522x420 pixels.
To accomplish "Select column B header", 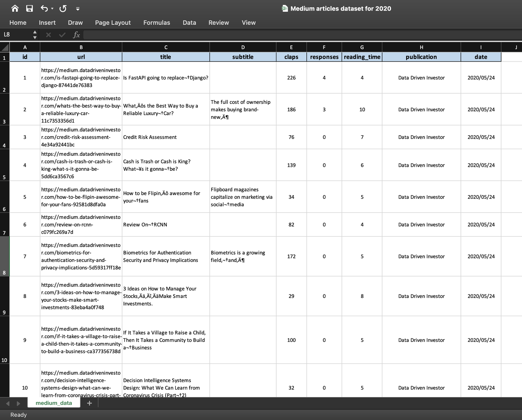I will (81, 47).
